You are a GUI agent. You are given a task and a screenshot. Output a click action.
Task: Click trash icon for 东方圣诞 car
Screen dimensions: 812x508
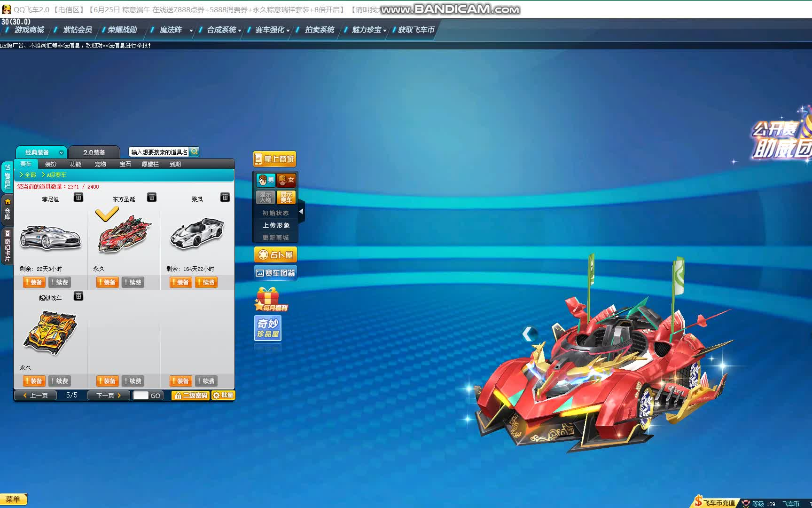tap(152, 198)
